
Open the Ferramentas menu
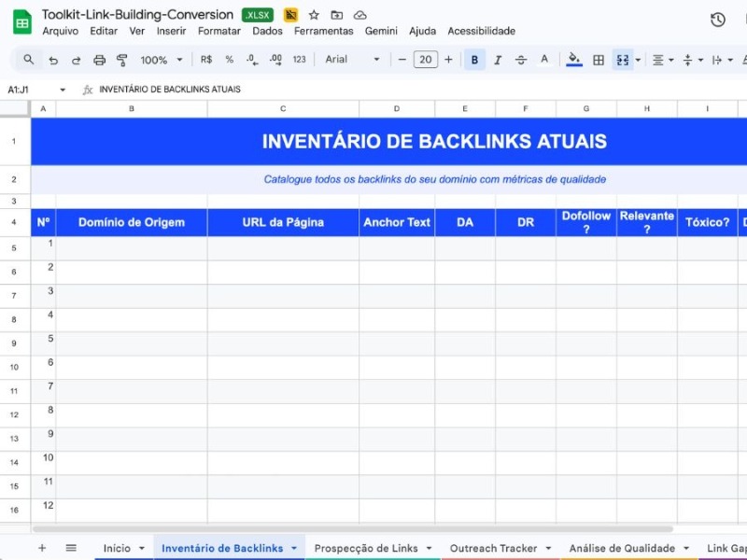(323, 31)
